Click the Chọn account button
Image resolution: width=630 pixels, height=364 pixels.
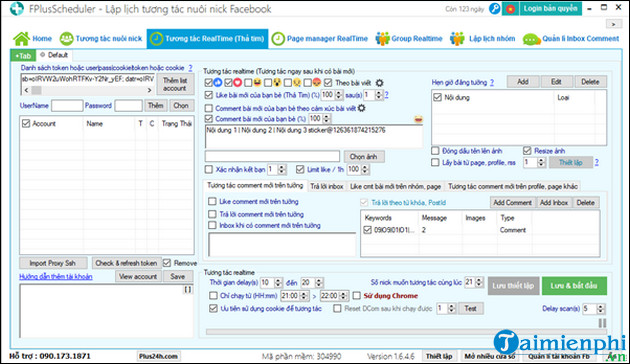181,106
